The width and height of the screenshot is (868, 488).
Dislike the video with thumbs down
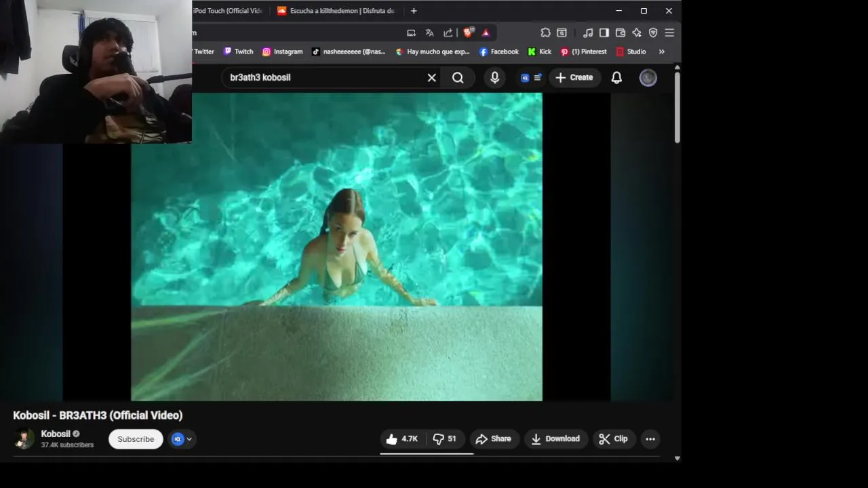pos(445,439)
